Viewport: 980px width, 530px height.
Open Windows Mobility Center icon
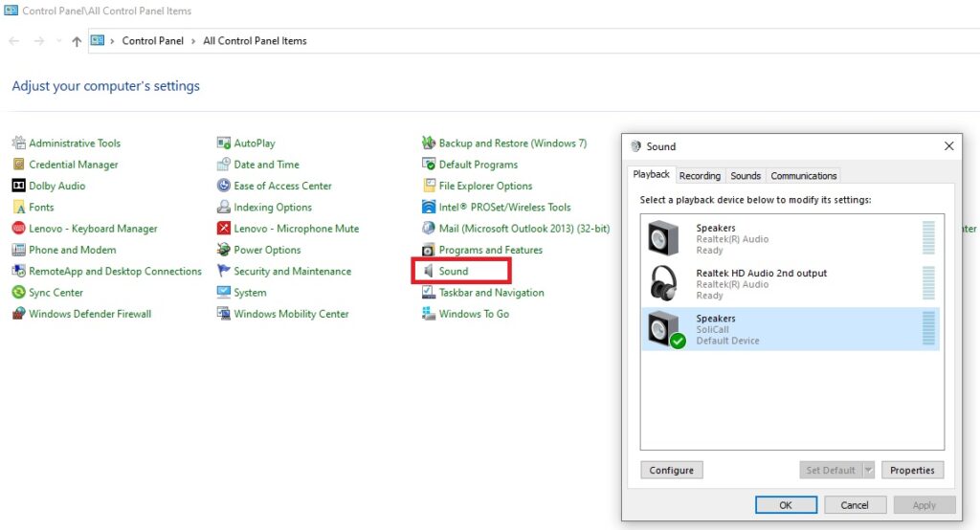click(x=224, y=313)
